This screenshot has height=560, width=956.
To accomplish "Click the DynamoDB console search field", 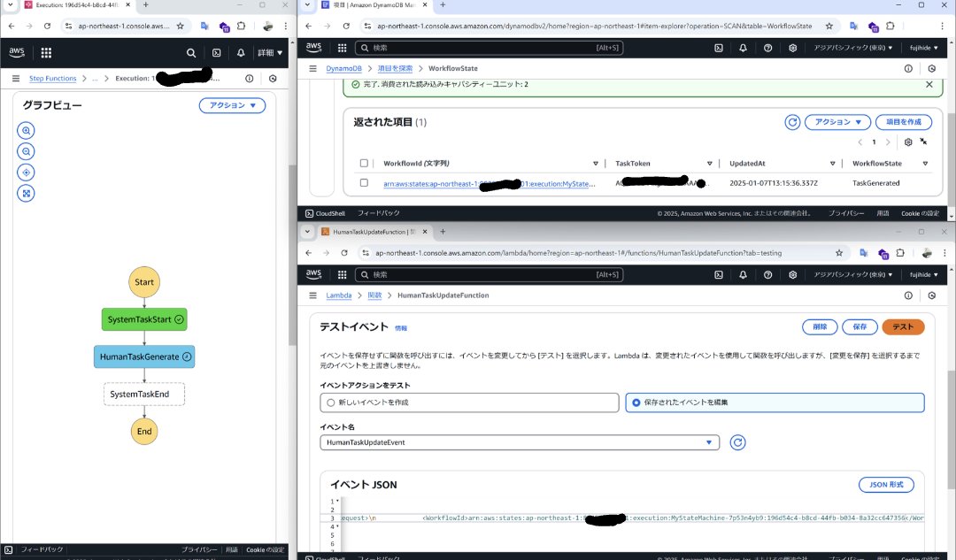I will (x=489, y=48).
